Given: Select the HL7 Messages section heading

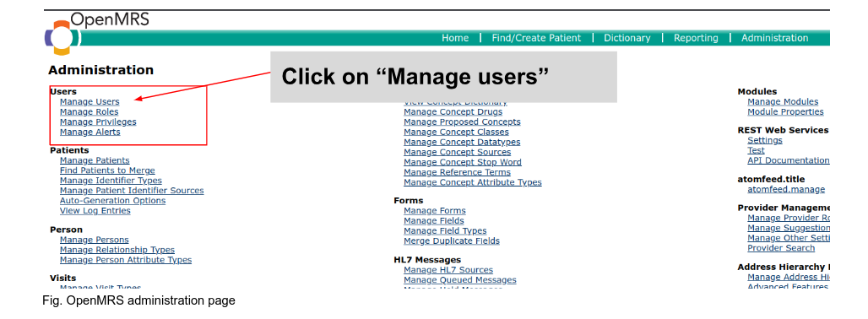Looking at the screenshot, I should pos(427,260).
